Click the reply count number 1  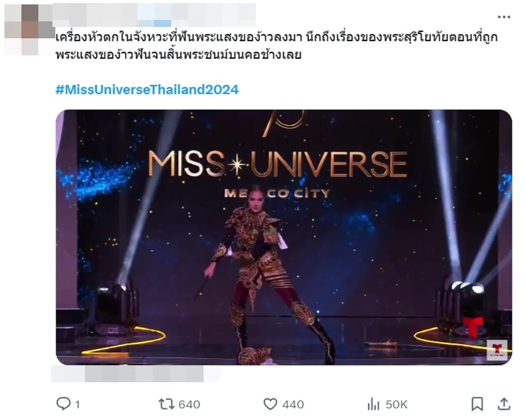click(x=77, y=404)
